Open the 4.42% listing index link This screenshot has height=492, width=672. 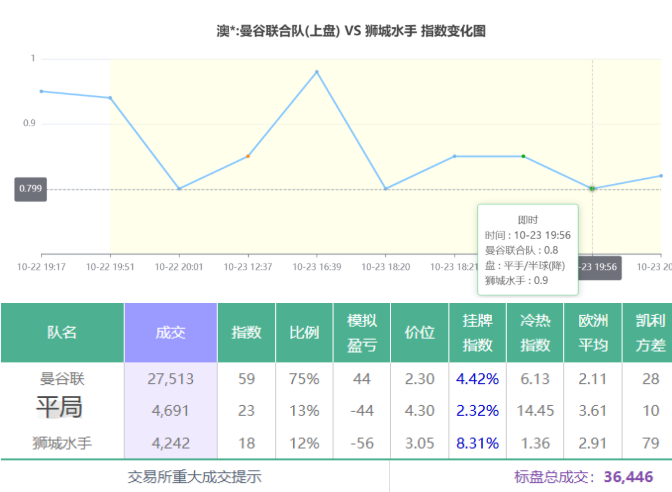click(x=477, y=379)
